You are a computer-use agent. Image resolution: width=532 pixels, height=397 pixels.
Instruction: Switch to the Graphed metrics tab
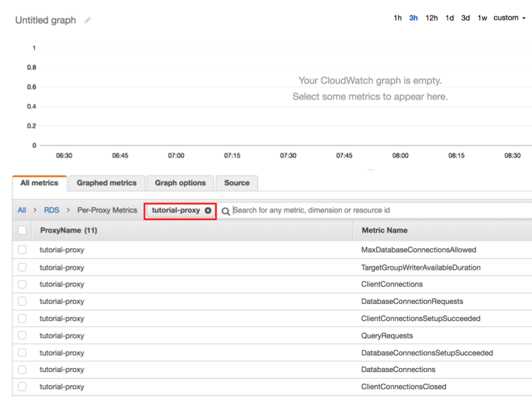point(106,183)
